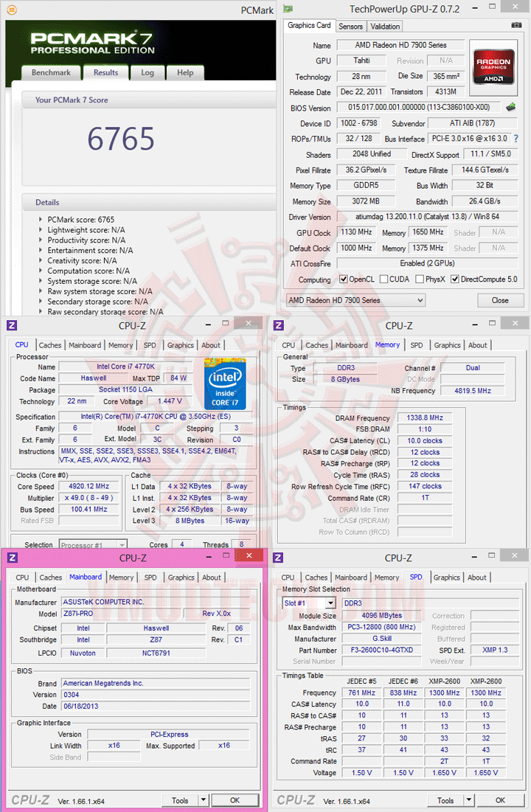This screenshot has height=812, width=531.
Task: Expand the System storage score row
Action: (41, 281)
